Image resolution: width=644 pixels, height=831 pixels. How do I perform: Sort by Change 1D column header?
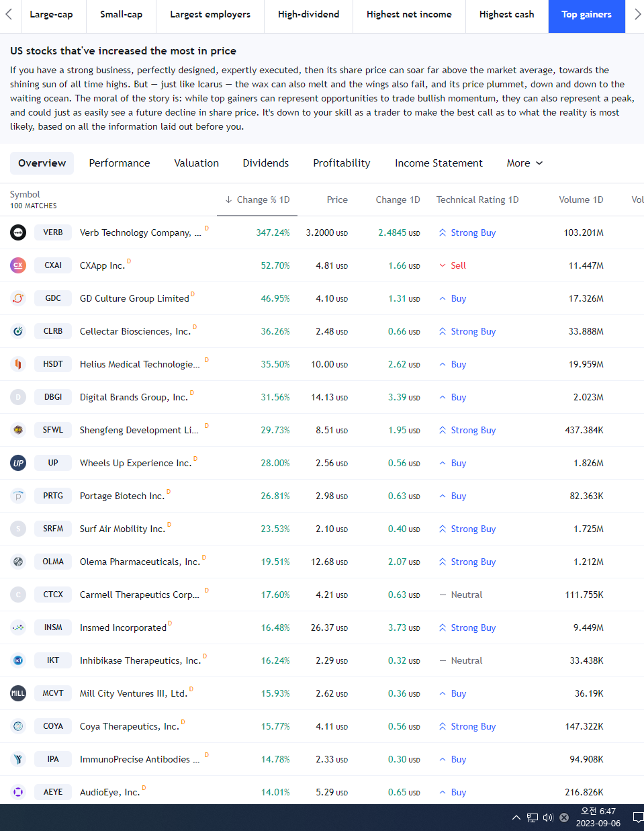pos(398,200)
